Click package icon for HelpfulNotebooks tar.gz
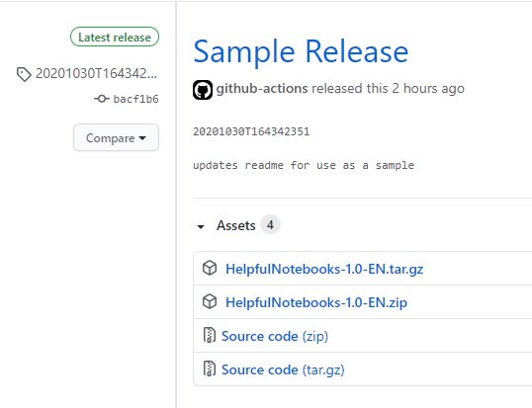Viewport: 532px width, 408px height. pyautogui.click(x=210, y=268)
